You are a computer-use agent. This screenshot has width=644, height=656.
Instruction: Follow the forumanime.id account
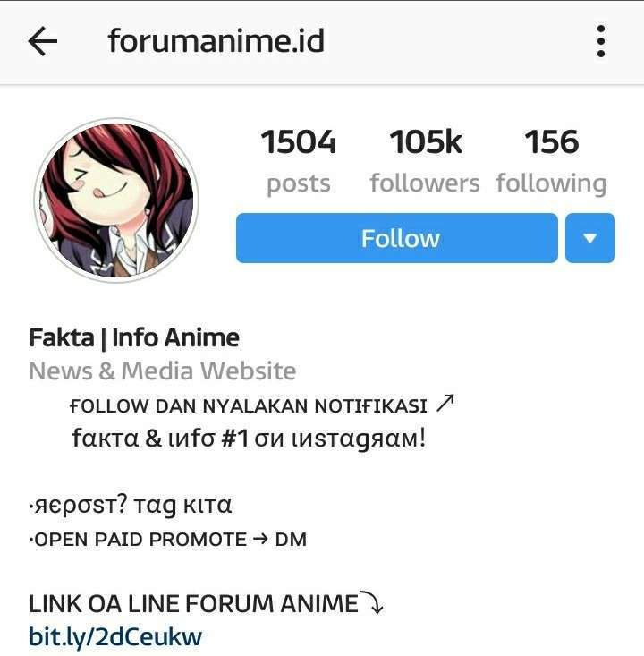[397, 238]
